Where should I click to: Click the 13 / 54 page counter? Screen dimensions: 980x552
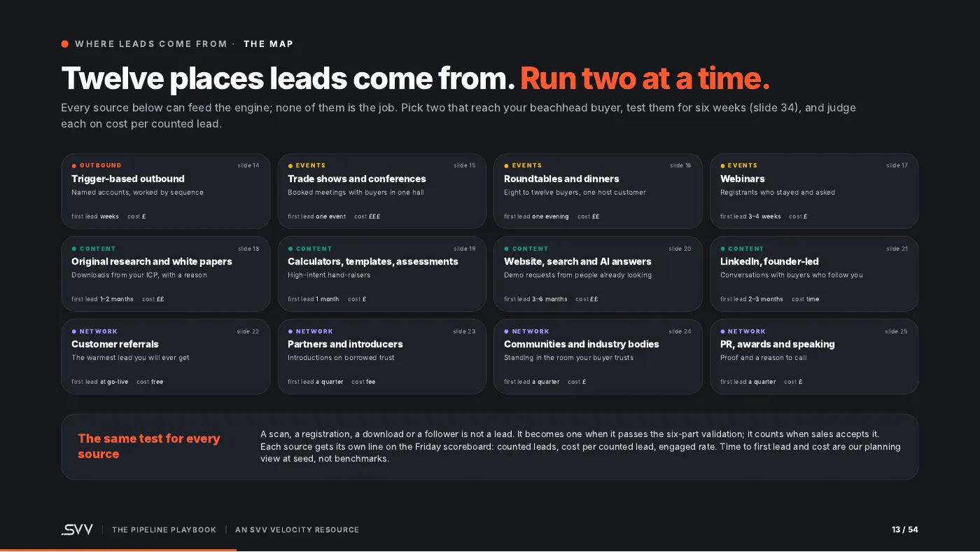coord(904,530)
